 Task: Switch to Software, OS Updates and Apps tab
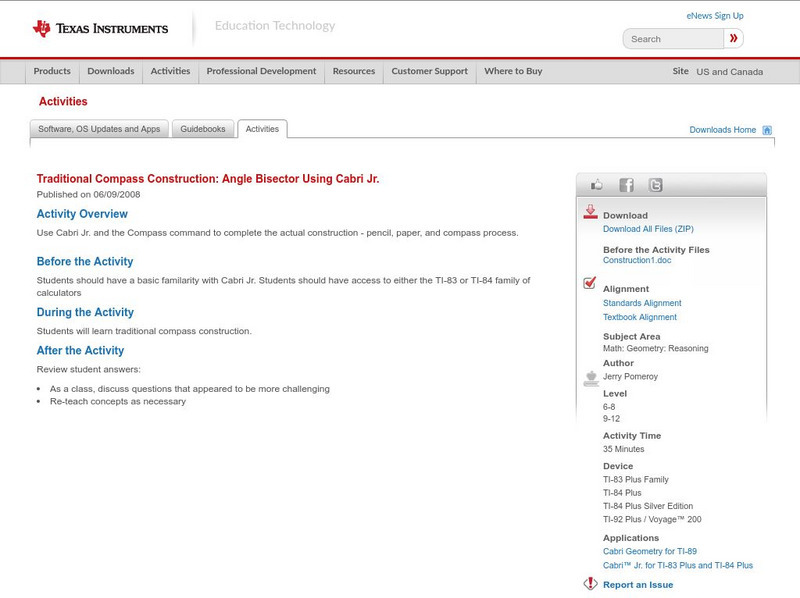click(99, 129)
